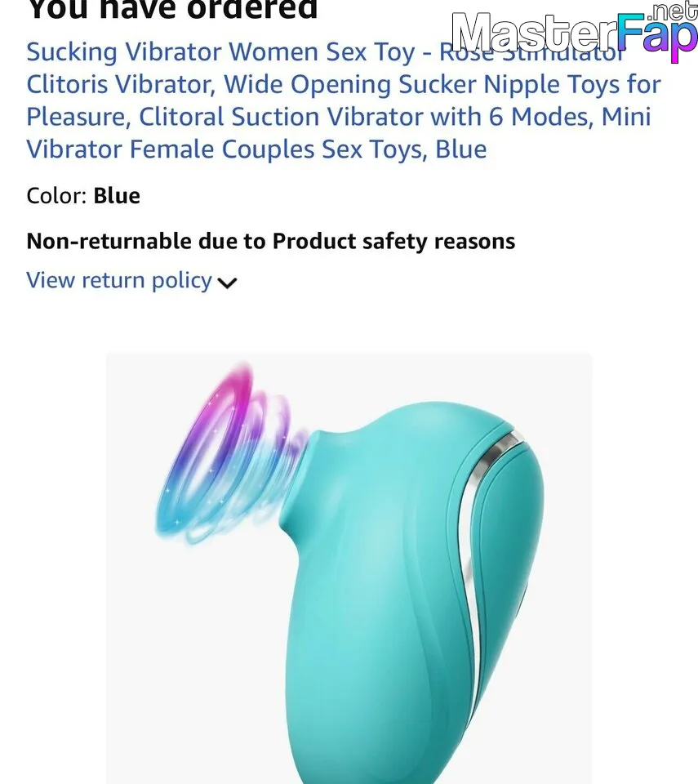Click the title line ending with Blue
The width and height of the screenshot is (698, 784).
click(256, 149)
